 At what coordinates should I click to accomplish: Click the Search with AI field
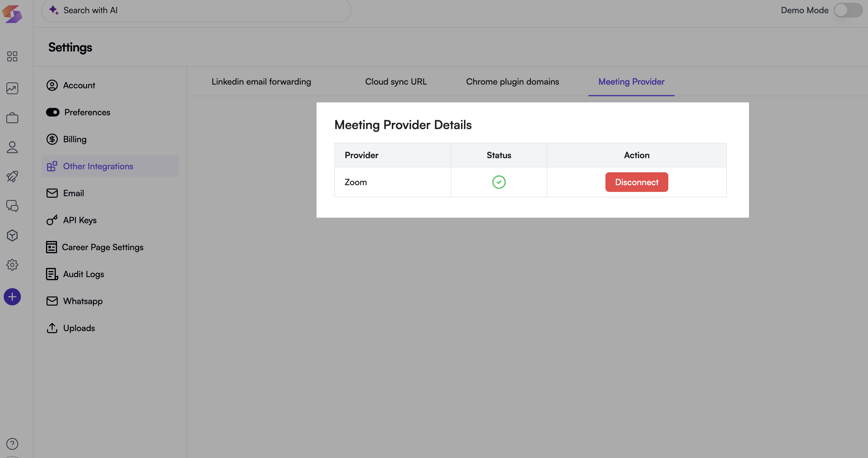pyautogui.click(x=196, y=10)
